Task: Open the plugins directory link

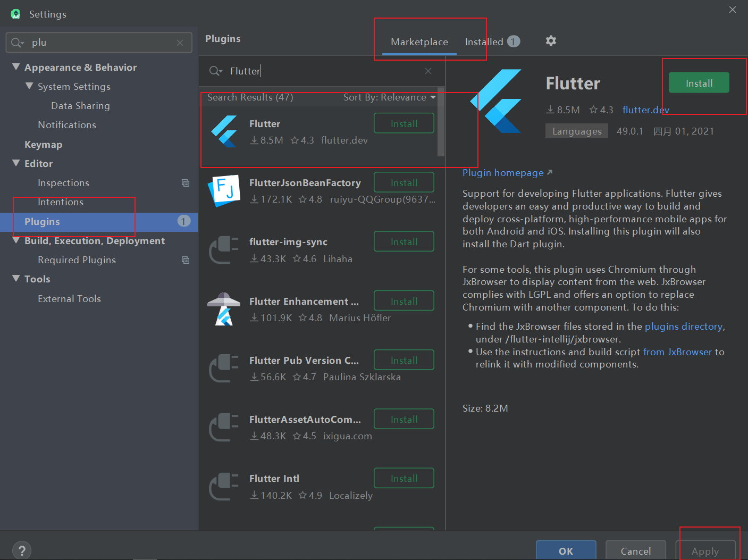Action: 684,327
